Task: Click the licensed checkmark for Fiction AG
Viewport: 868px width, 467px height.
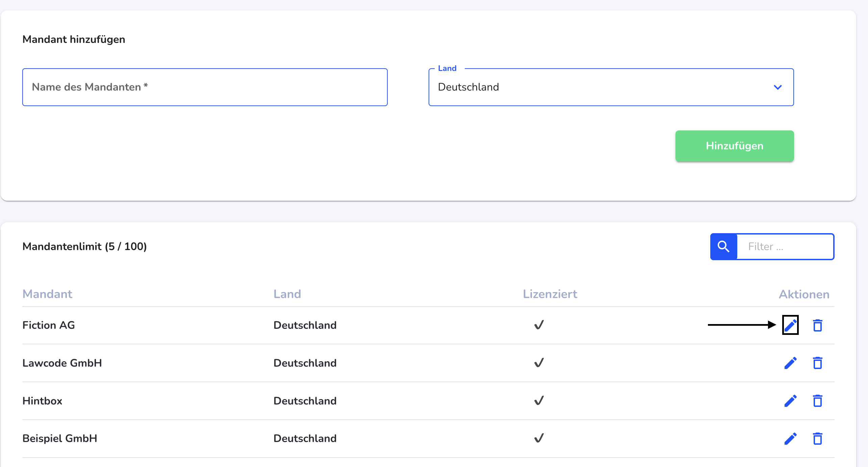Action: pos(539,325)
